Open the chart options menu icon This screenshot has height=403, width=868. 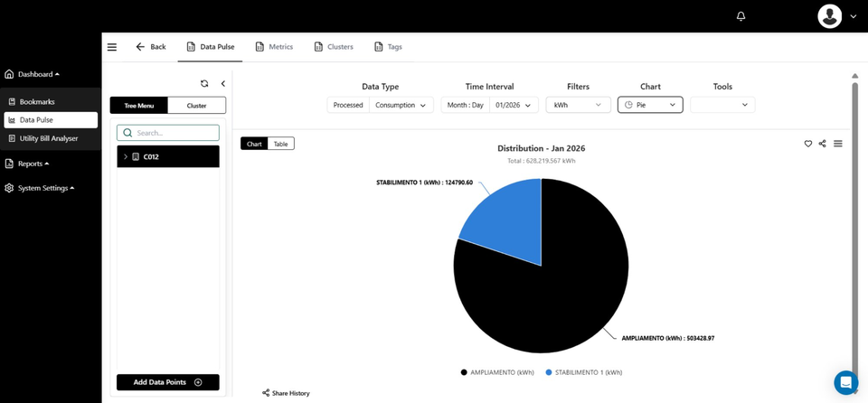pyautogui.click(x=838, y=144)
